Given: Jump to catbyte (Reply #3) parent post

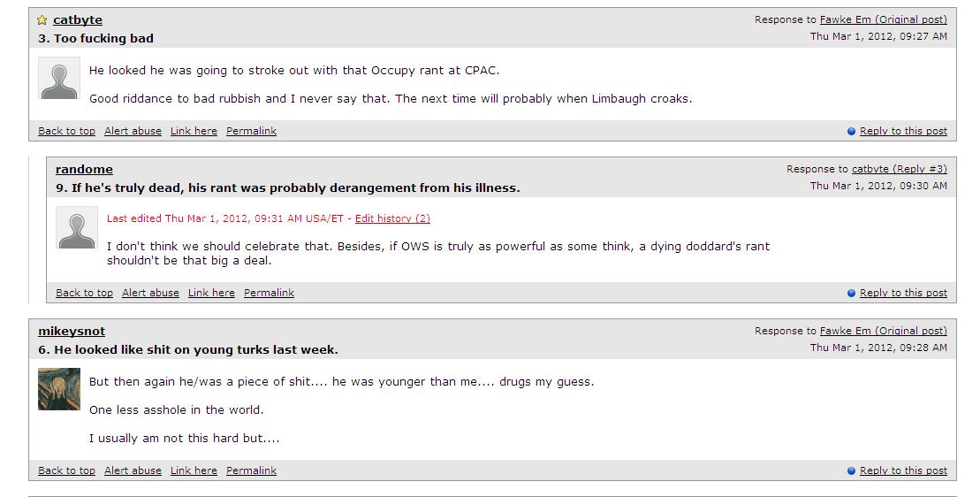Looking at the screenshot, I should click(x=899, y=169).
